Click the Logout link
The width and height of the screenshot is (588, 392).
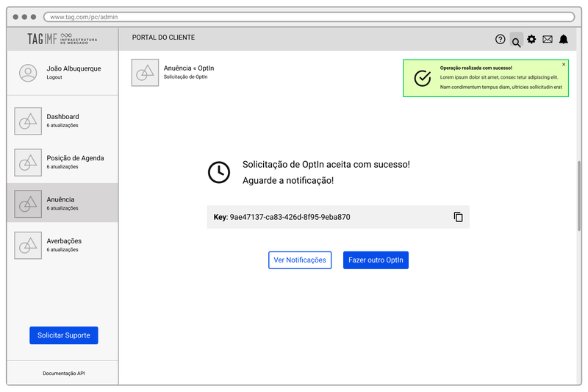[54, 77]
